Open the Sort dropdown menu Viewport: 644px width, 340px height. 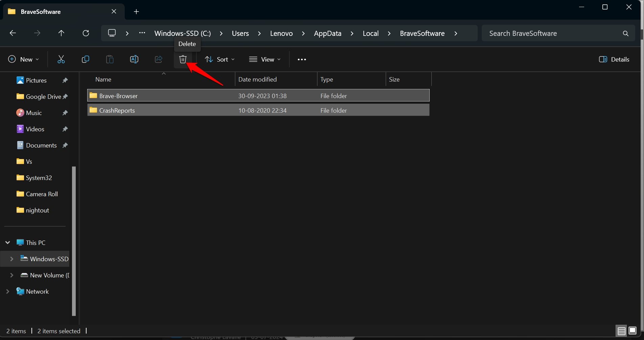click(220, 60)
